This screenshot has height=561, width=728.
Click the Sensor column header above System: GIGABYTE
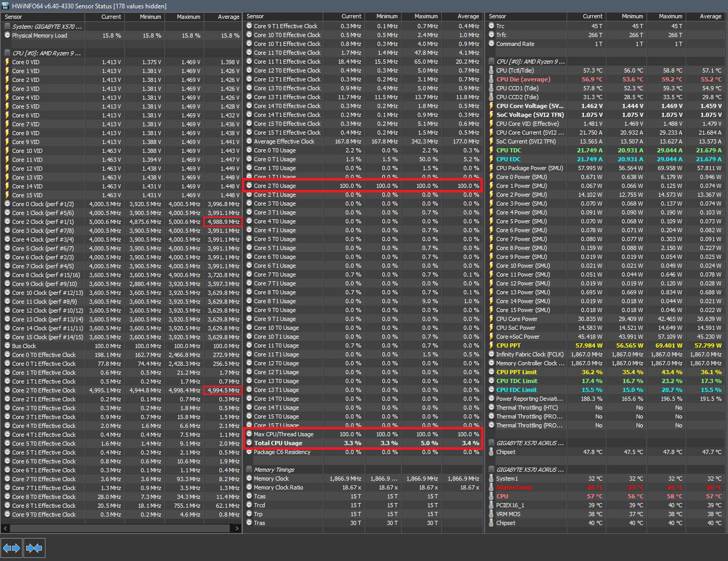(x=43, y=17)
